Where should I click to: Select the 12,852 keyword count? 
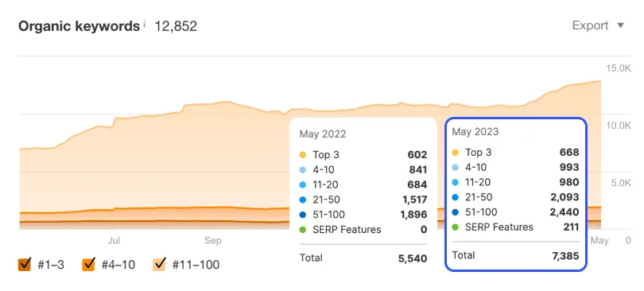(x=176, y=26)
